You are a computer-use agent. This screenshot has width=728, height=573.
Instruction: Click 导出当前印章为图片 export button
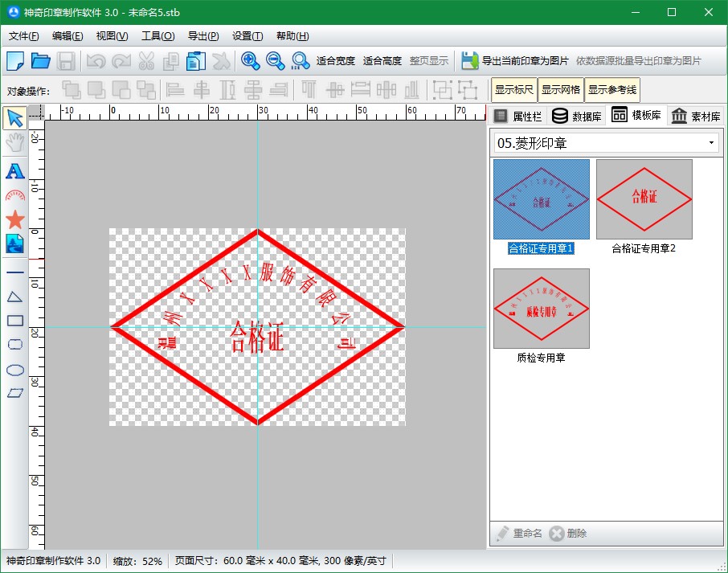tap(515, 60)
